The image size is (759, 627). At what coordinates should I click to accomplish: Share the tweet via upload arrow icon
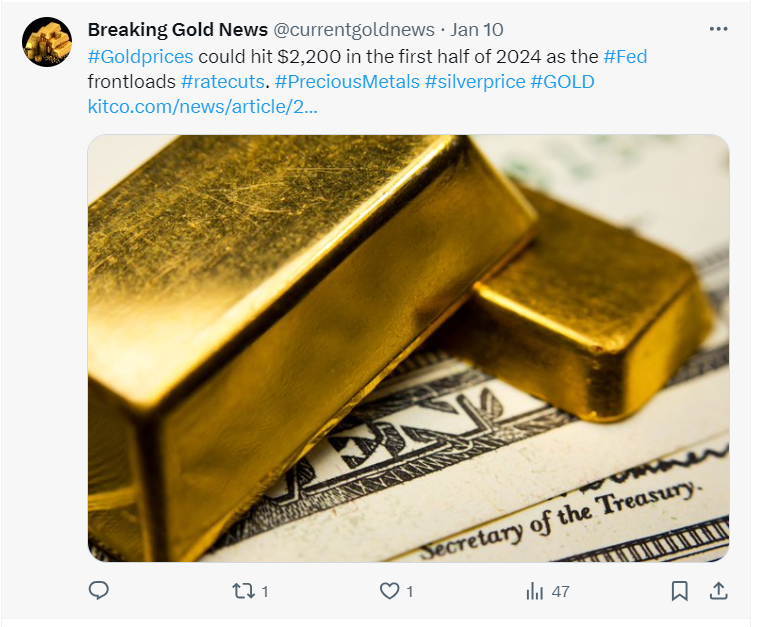click(719, 591)
